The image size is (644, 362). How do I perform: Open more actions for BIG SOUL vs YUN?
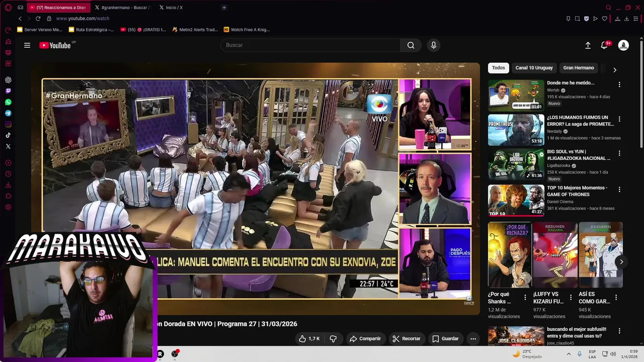coord(619,153)
